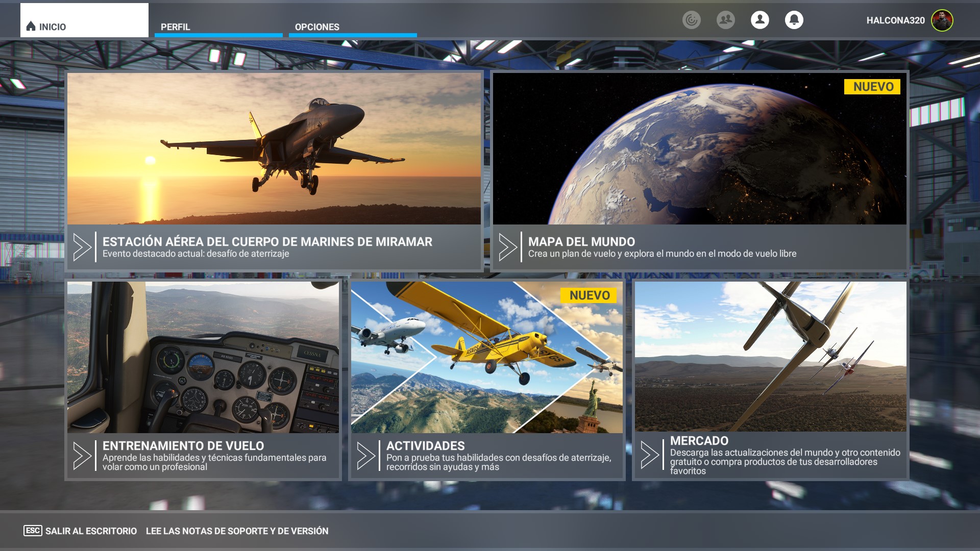
Task: Click the NUEVO badge on Mapa del Mundo
Action: point(871,87)
